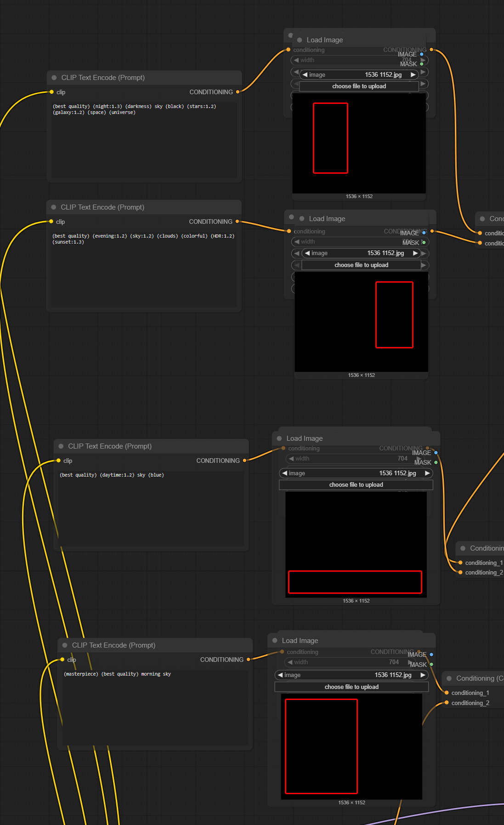Click image preview in topmost Load Image node

click(x=359, y=143)
